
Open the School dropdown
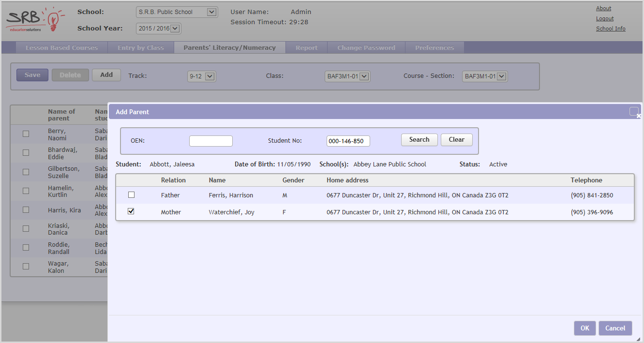pyautogui.click(x=177, y=12)
